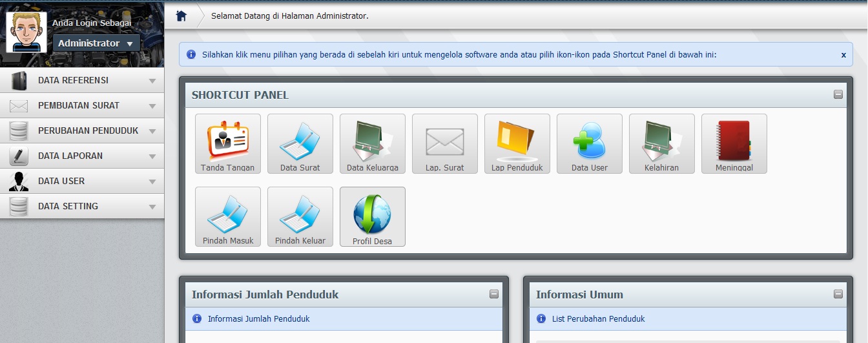Open the Meninggal red book shortcut
Viewport: 868px width, 343px height.
tap(734, 143)
